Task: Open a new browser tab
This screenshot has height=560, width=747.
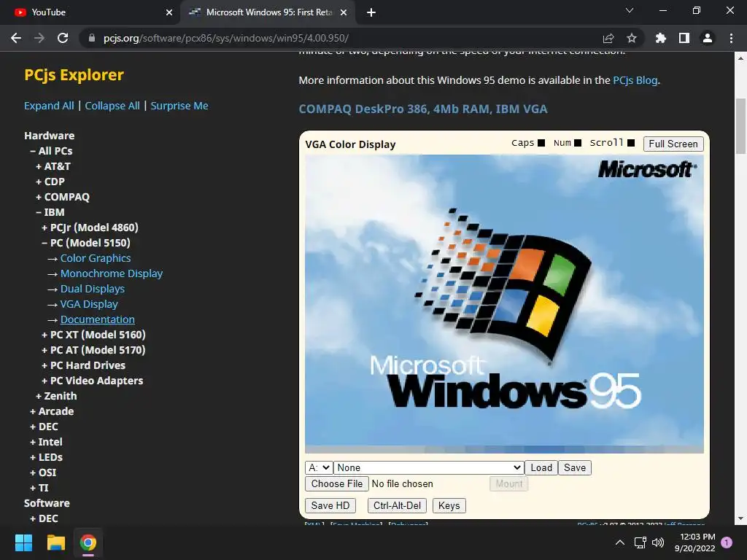Action: [371, 12]
